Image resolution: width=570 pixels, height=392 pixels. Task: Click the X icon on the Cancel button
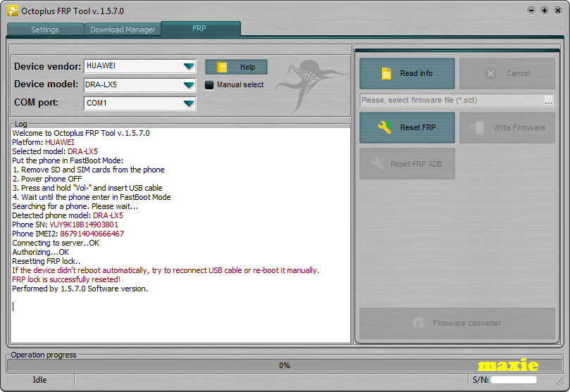(x=490, y=74)
